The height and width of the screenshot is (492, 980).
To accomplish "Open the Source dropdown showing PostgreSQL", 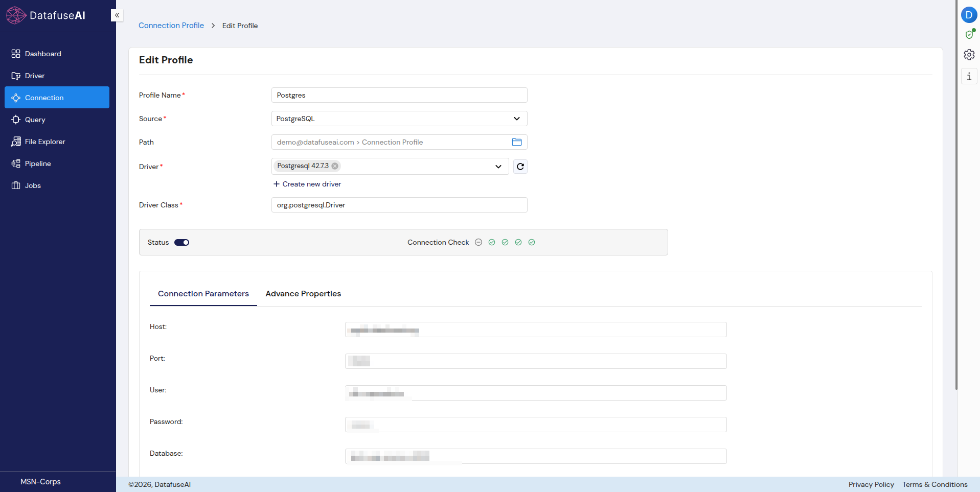I will (x=399, y=119).
